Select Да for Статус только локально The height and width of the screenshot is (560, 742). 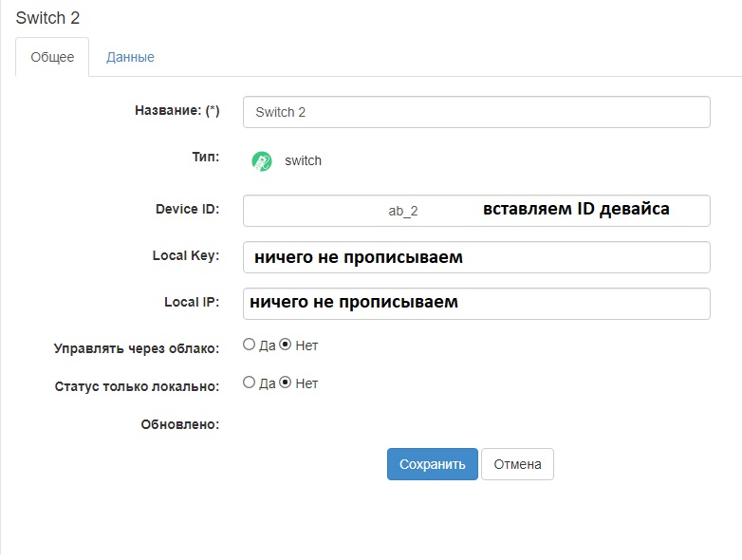point(249,382)
